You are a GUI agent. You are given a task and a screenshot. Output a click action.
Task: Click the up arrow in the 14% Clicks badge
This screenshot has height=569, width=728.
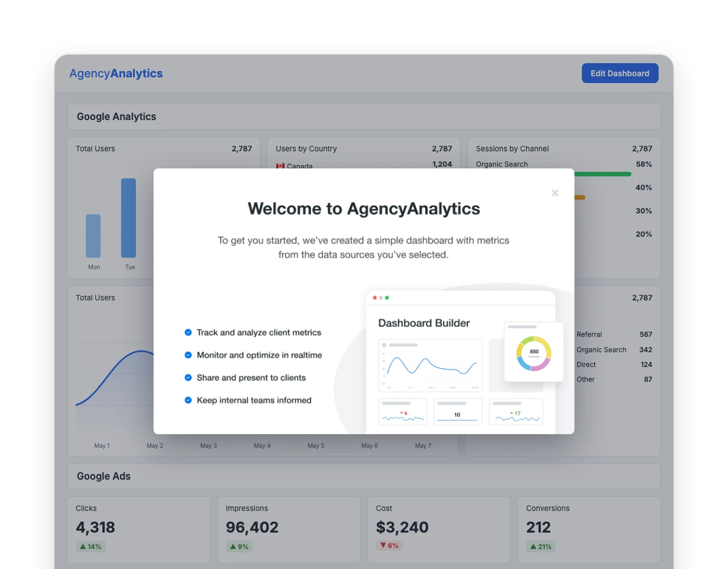(83, 547)
